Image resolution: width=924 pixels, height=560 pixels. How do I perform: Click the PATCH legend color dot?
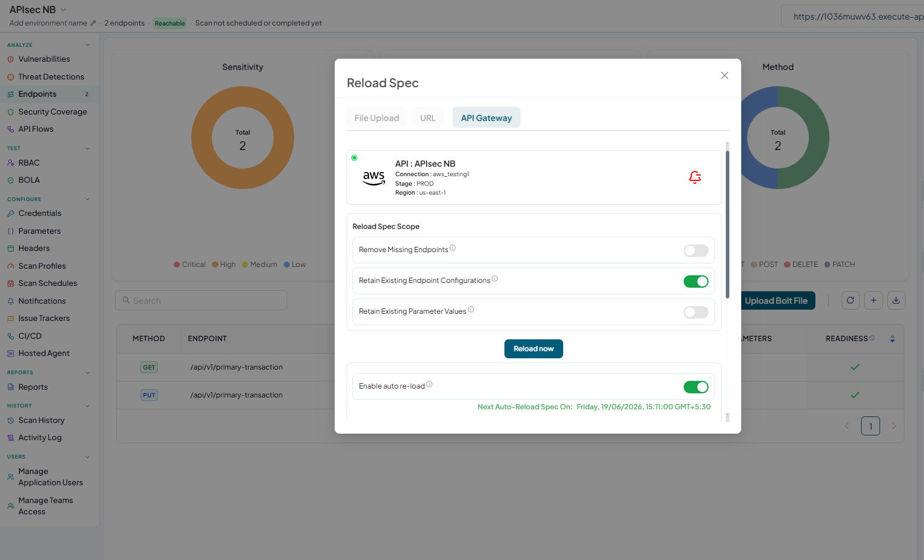click(x=827, y=265)
